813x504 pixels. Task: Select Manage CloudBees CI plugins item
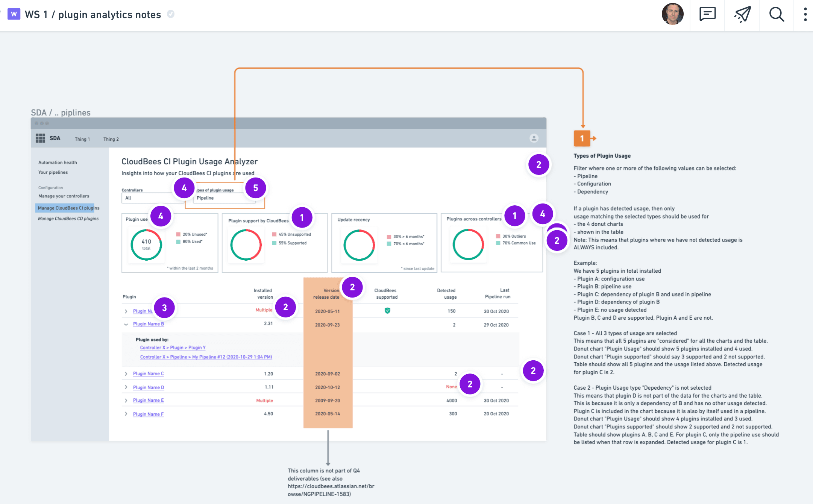click(68, 208)
